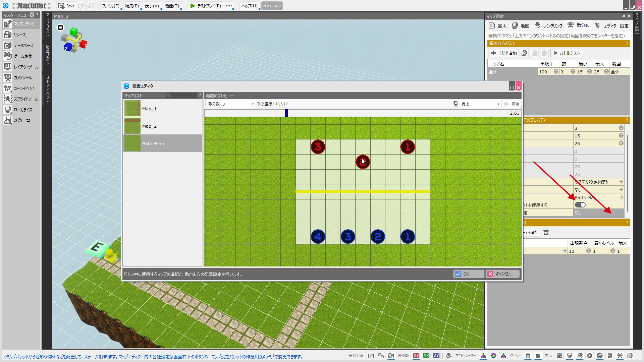
Task: Click the grid snap magnet icon
Action: click(x=528, y=356)
